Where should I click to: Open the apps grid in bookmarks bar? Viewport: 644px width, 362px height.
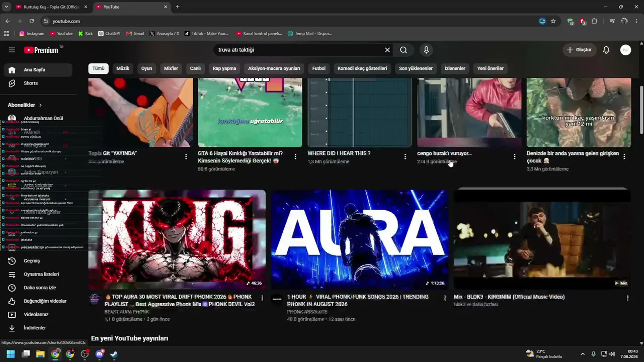click(x=7, y=34)
